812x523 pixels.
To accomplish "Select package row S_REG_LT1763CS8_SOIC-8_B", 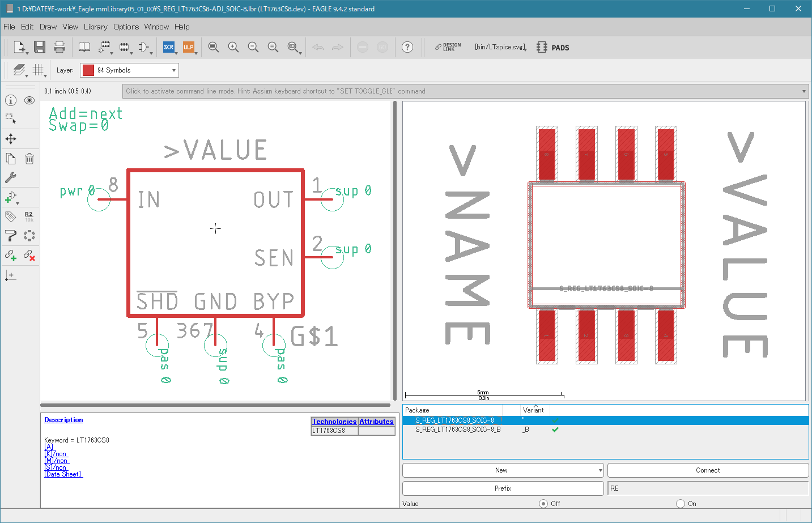I will (605, 430).
